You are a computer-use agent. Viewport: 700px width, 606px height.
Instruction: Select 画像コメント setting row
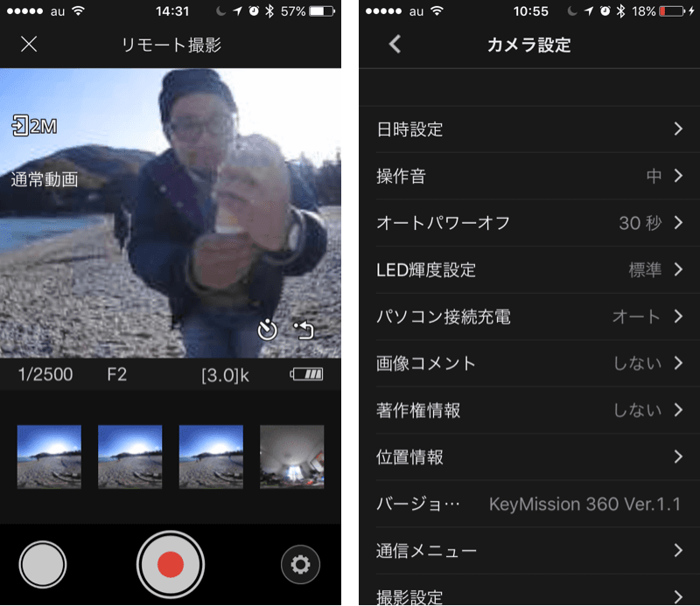click(528, 363)
